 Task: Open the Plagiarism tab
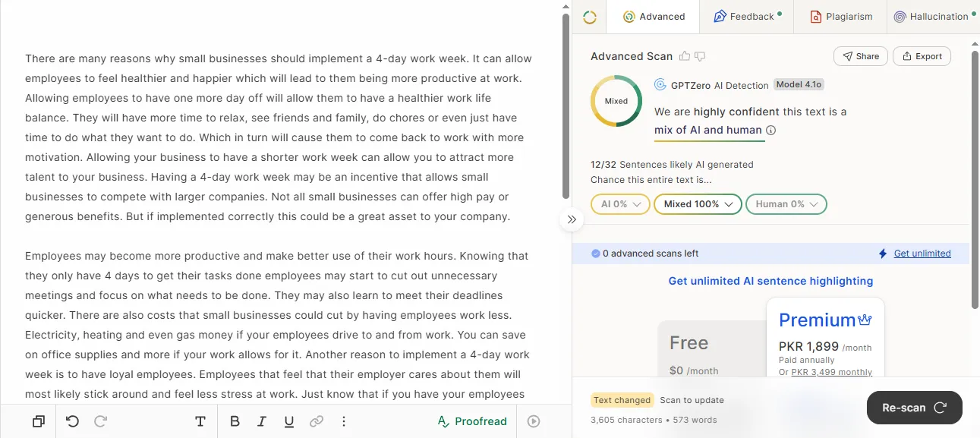point(841,17)
